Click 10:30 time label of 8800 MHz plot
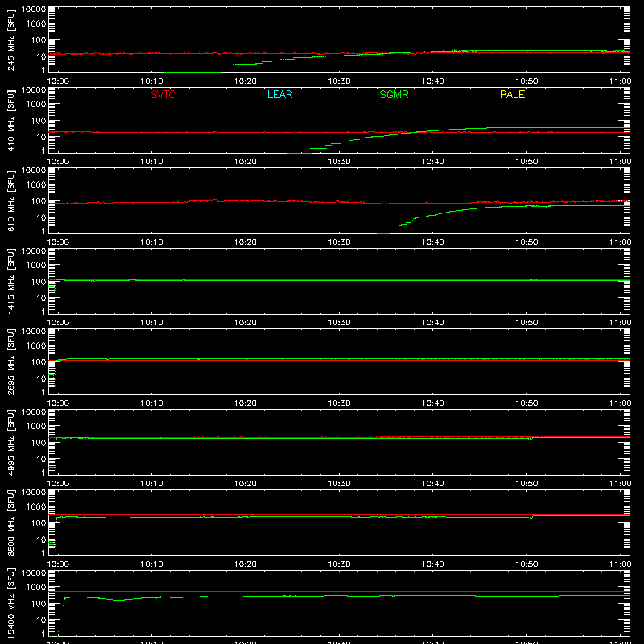The width and height of the screenshot is (644, 644). pyautogui.click(x=339, y=564)
